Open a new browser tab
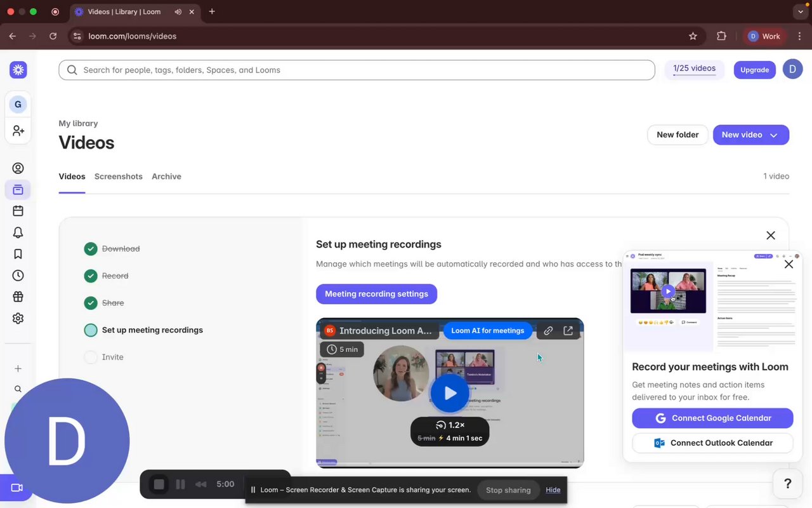 click(x=212, y=11)
